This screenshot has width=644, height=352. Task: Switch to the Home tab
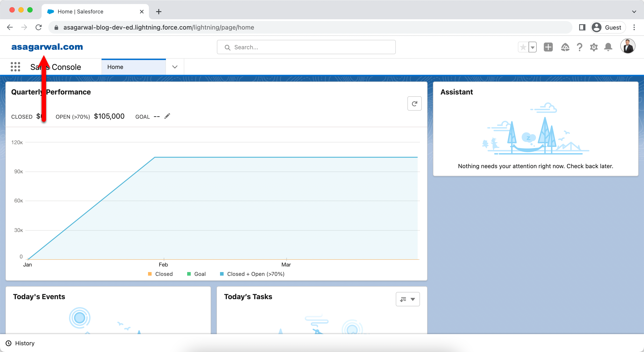point(115,67)
